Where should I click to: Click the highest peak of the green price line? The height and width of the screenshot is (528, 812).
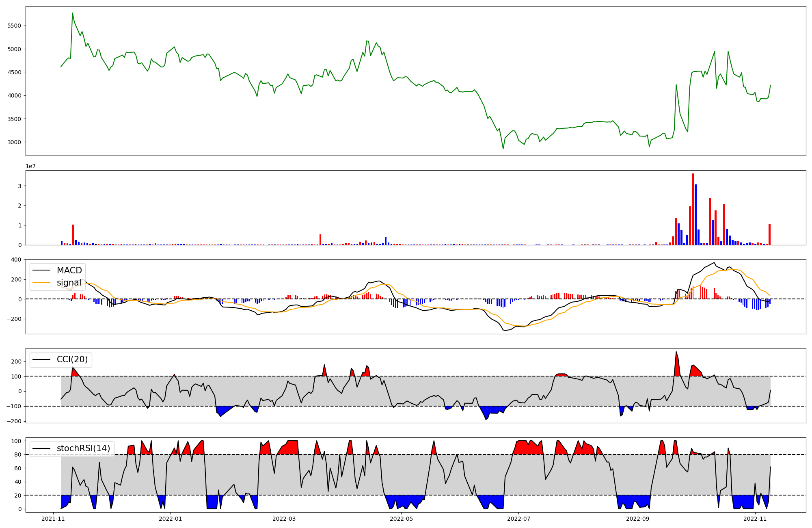(72, 13)
